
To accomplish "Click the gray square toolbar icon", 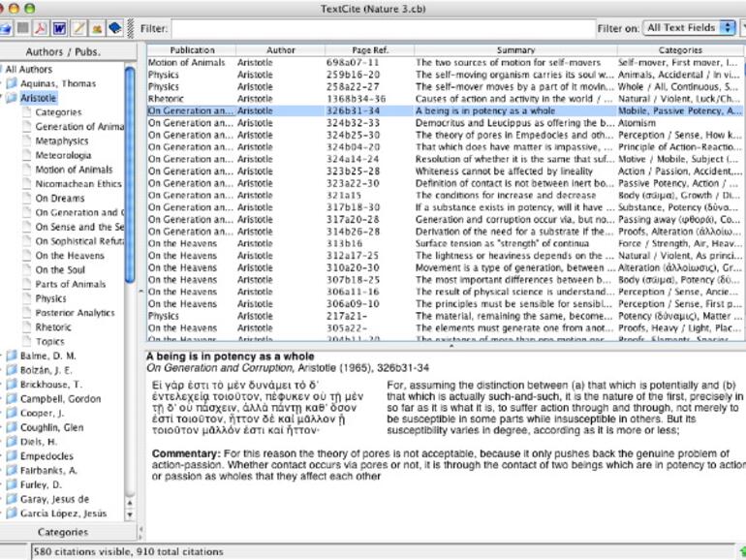I will click(x=24, y=28).
